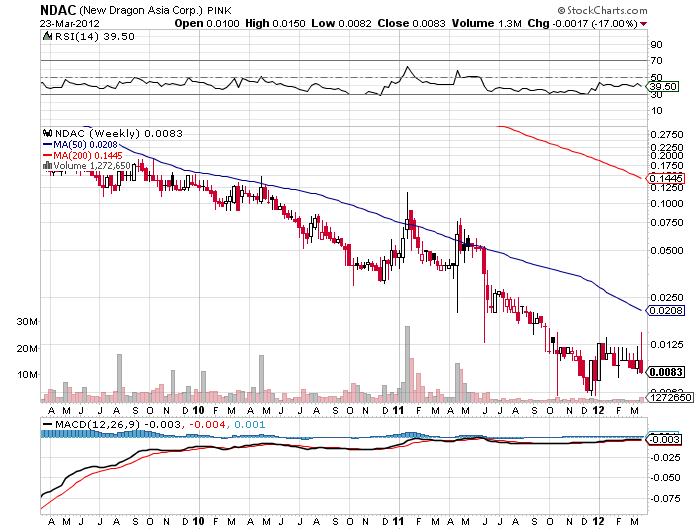The width and height of the screenshot is (700, 530).
Task: Click the red '-0.004' MACD signal value
Action: pos(207,424)
